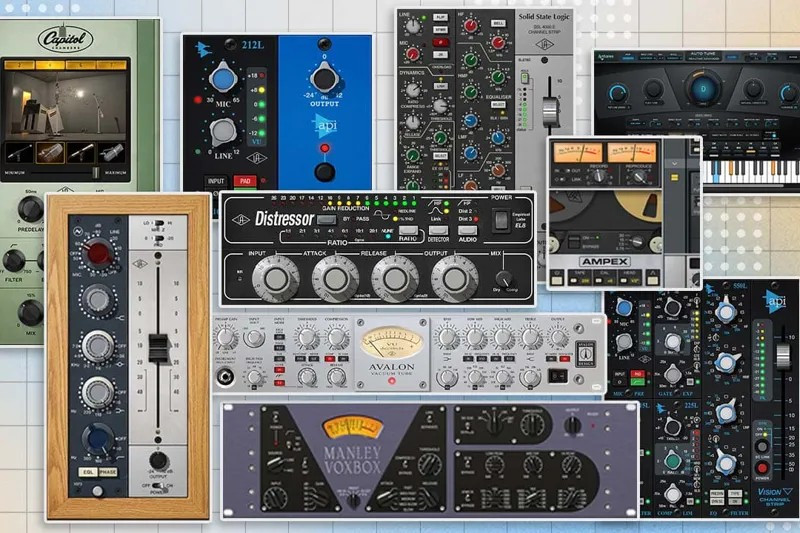Screen dimensions: 800x533
Task: Select chamber tab 7 in Capitol Chambers
Action: click(x=111, y=65)
